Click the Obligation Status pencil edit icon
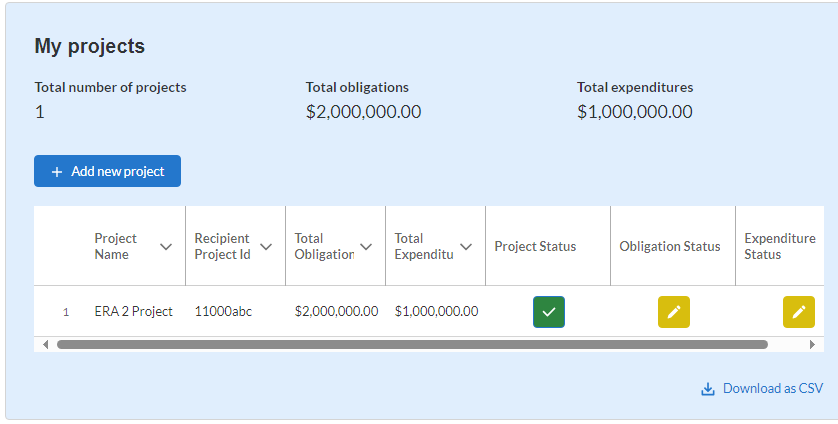 pos(673,312)
